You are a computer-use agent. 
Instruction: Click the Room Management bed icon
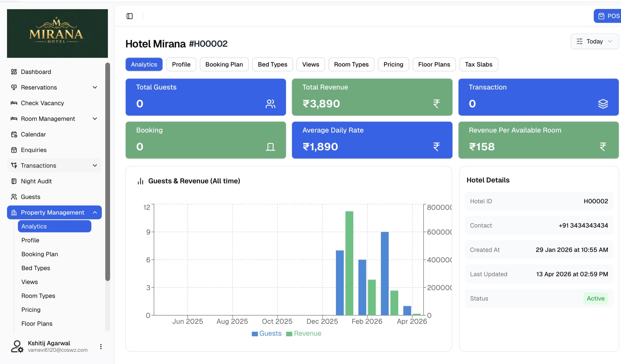tap(14, 119)
